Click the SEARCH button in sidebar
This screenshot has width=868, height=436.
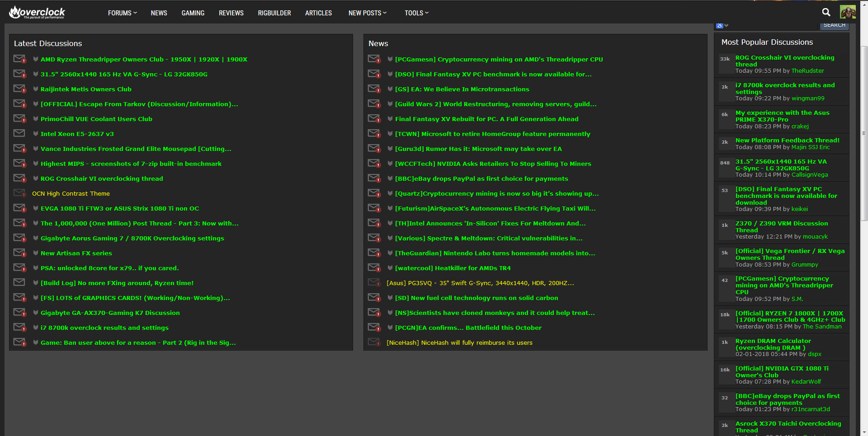coord(835,25)
